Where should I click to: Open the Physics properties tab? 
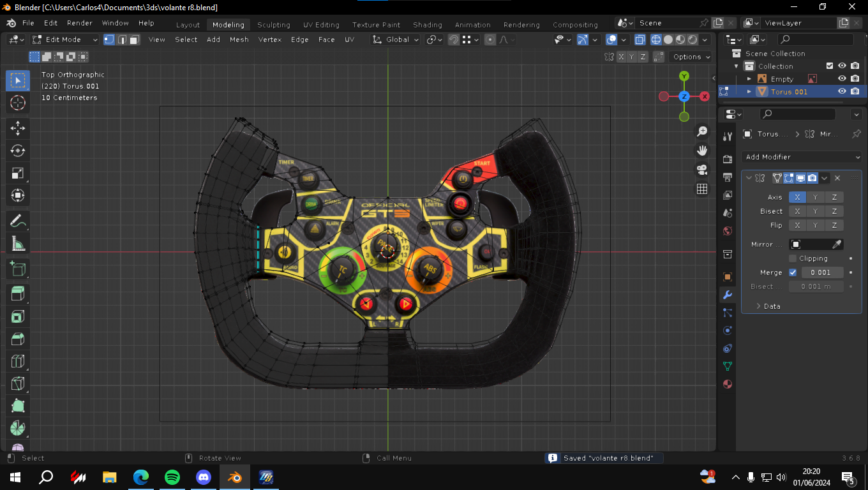(x=727, y=330)
